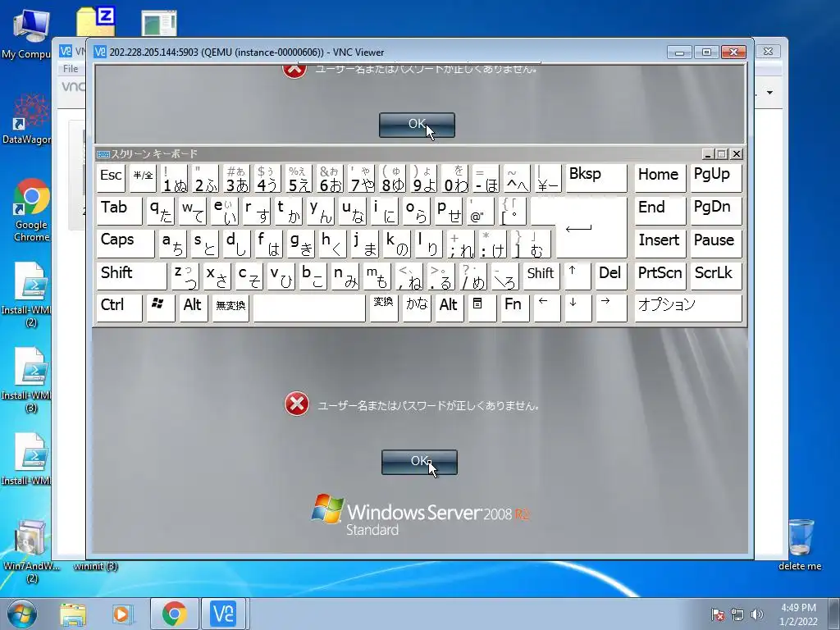Screen dimensions: 840x630
Task: Click the 1 ぬ number key
Action: (x=174, y=178)
